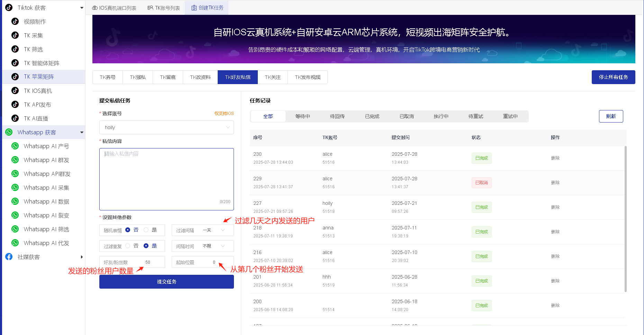
Task: Click the TK账号列表 icon in top bar
Action: click(149, 7)
